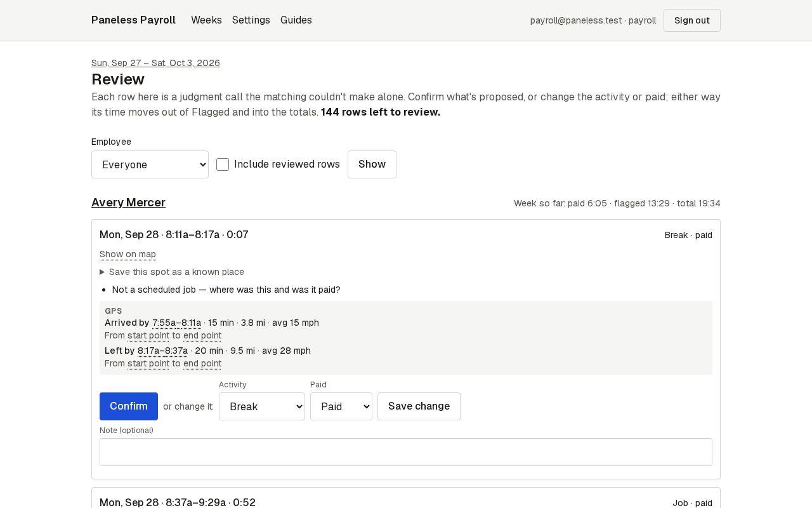Open the Arrived by end point link
Screen dimensions: 812x508
(202, 335)
